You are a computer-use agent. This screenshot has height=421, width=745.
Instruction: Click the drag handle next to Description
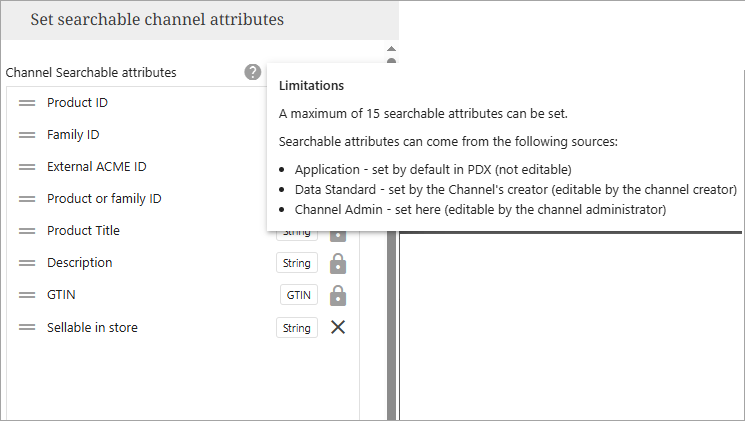click(27, 263)
